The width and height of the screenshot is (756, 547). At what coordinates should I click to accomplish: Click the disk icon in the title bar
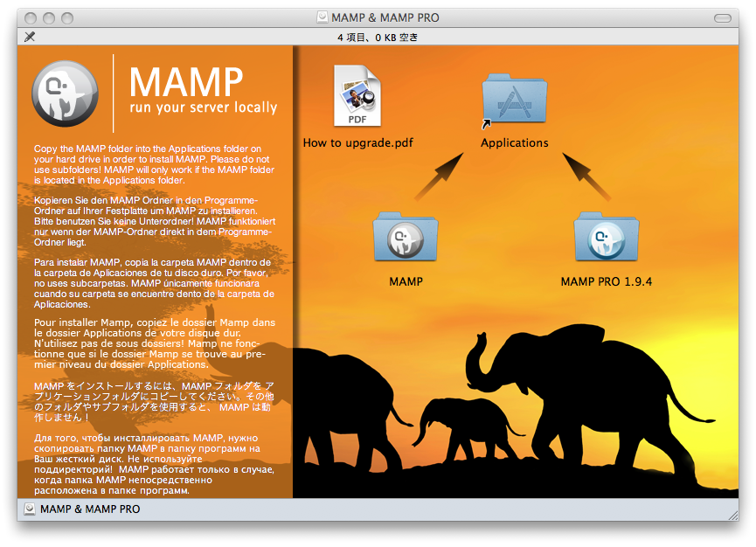click(x=323, y=17)
